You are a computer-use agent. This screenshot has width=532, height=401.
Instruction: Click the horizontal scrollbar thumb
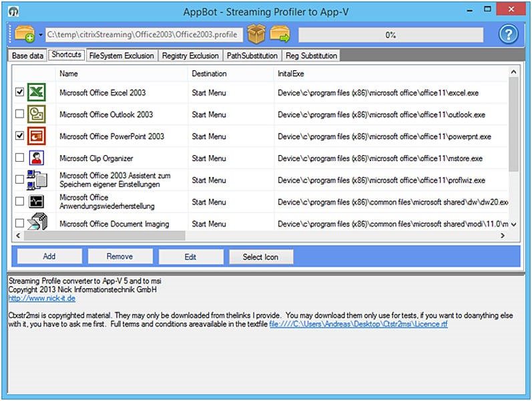pyautogui.click(x=105, y=235)
